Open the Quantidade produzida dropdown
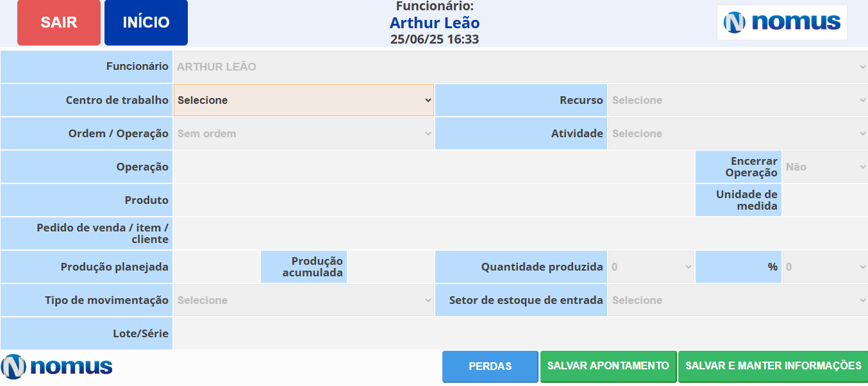The width and height of the screenshot is (868, 386). [x=651, y=267]
